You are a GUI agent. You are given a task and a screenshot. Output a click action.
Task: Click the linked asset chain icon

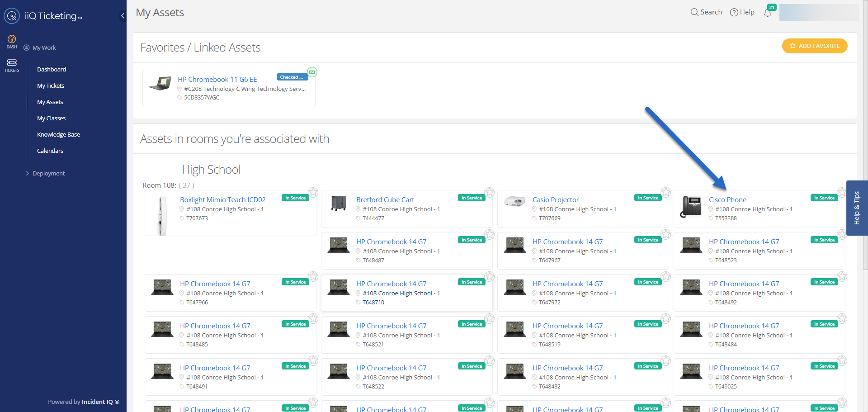[x=312, y=72]
